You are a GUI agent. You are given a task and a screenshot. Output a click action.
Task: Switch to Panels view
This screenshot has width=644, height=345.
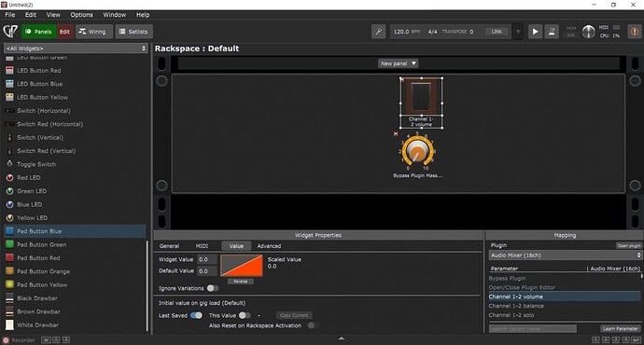click(39, 32)
